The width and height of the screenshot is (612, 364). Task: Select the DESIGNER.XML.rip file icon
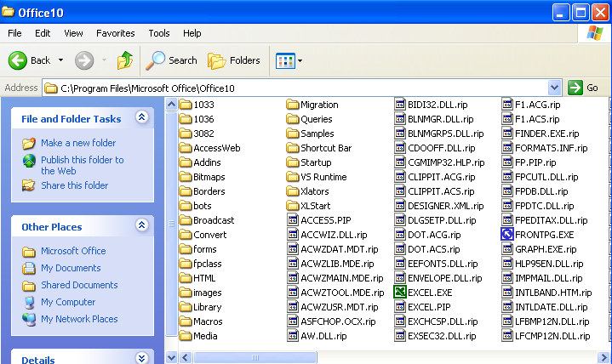point(400,206)
